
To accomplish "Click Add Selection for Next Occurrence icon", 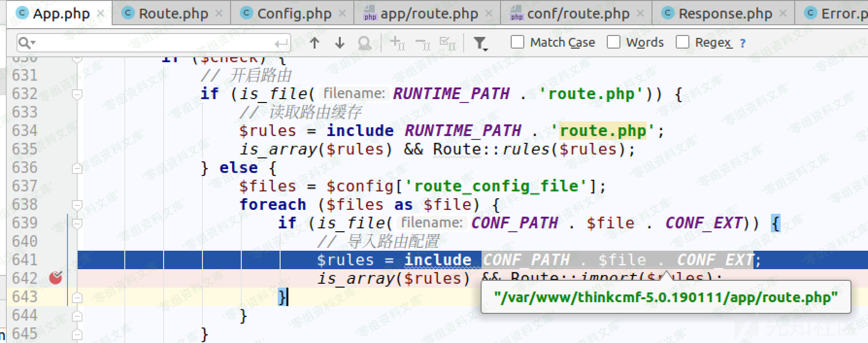I will [x=398, y=43].
